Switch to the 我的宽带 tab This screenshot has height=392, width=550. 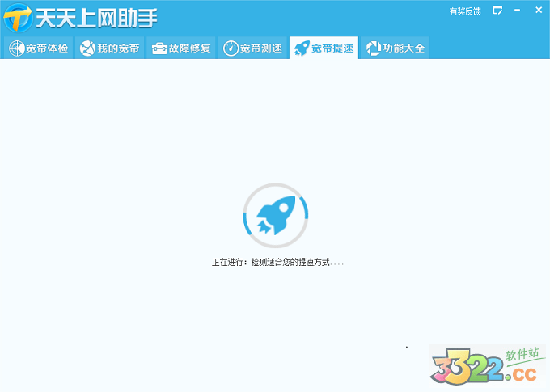click(109, 48)
